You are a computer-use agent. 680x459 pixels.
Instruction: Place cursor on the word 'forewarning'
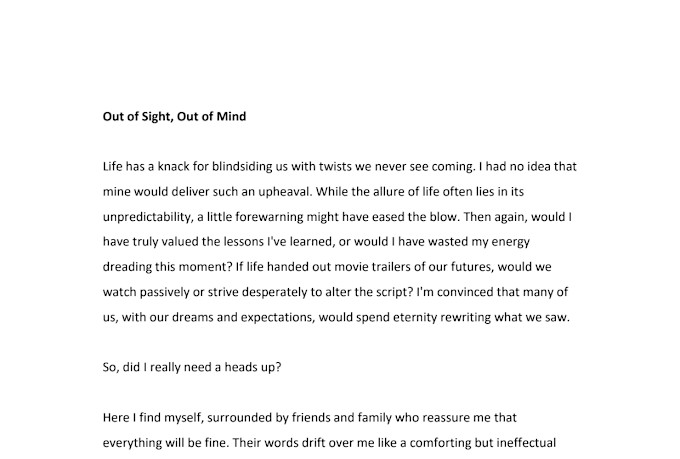[x=269, y=216]
